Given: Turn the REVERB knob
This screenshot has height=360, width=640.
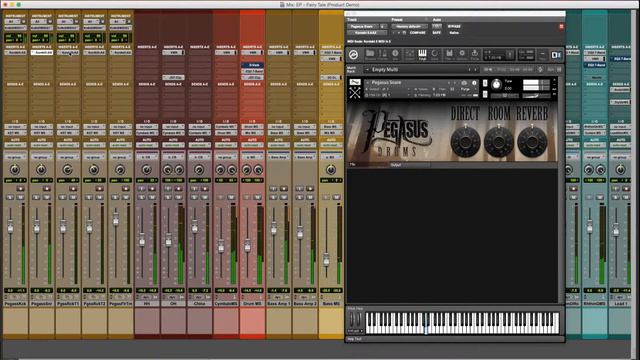Looking at the screenshot, I should [x=532, y=142].
